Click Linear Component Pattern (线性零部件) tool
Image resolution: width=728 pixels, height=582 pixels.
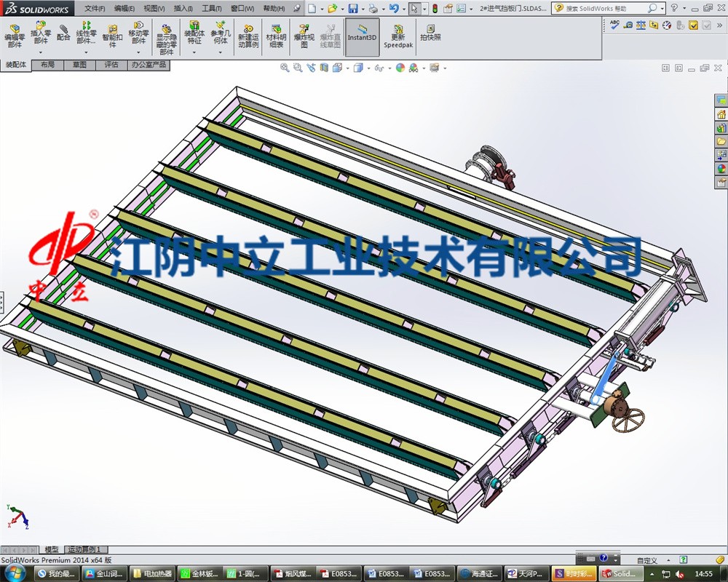click(x=87, y=33)
